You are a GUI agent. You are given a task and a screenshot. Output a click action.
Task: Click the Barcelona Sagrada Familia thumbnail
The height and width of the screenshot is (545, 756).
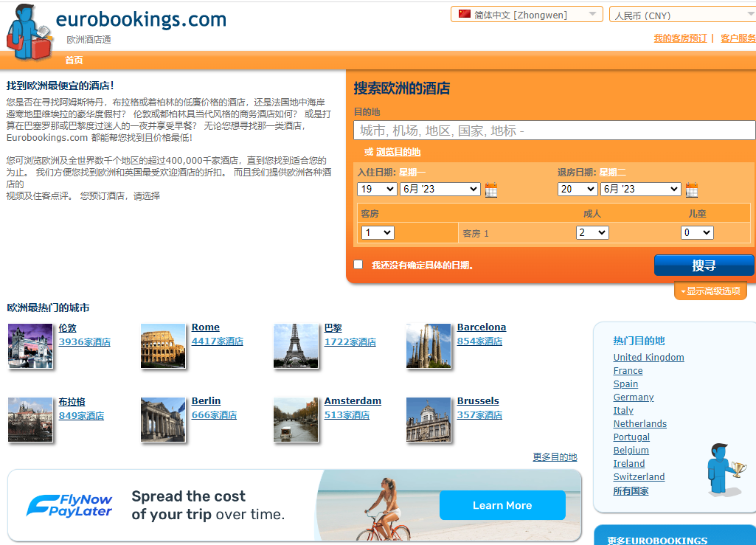click(429, 345)
